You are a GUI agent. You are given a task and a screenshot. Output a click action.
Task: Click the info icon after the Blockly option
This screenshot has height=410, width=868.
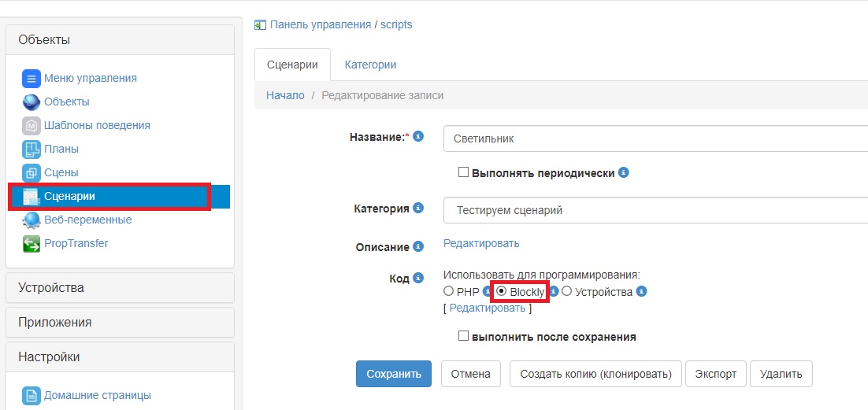point(554,292)
